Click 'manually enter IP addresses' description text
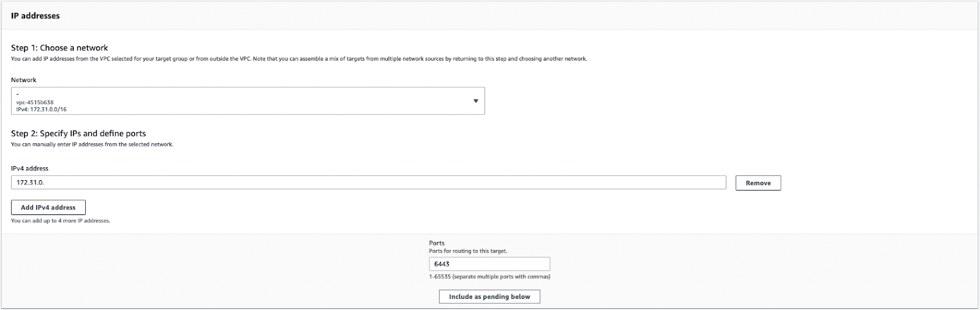This screenshot has height=310, width=980. [92, 145]
